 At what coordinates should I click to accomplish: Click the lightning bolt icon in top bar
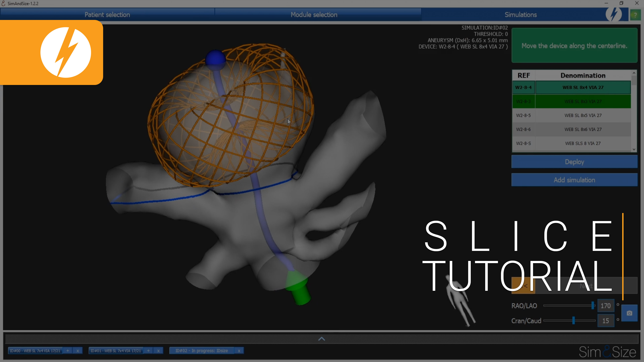point(613,14)
